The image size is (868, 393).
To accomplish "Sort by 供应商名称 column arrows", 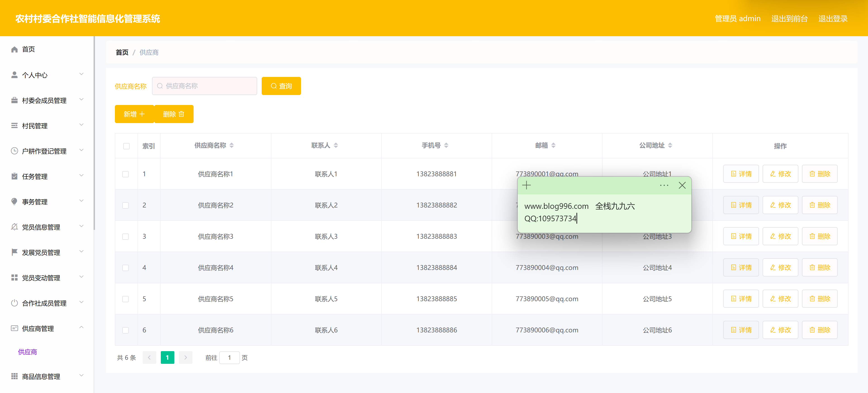I will point(232,146).
